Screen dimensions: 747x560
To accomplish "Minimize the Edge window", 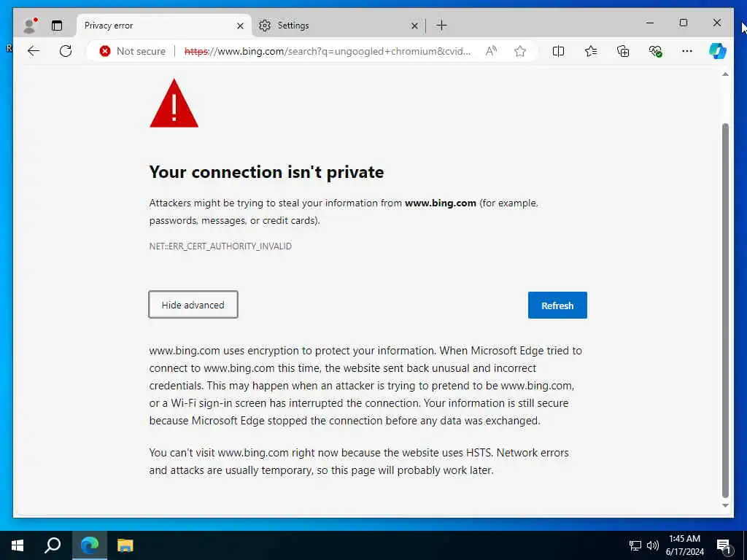I will 650,23.
